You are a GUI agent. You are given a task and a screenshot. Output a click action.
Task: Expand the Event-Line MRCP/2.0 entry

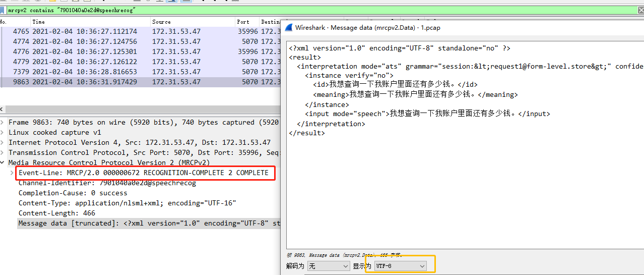click(13, 173)
